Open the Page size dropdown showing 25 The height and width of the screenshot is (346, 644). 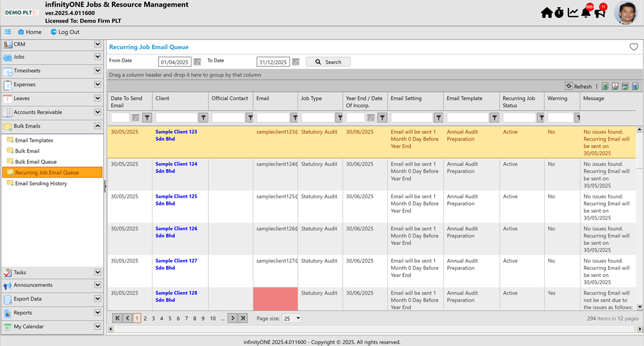[293, 318]
